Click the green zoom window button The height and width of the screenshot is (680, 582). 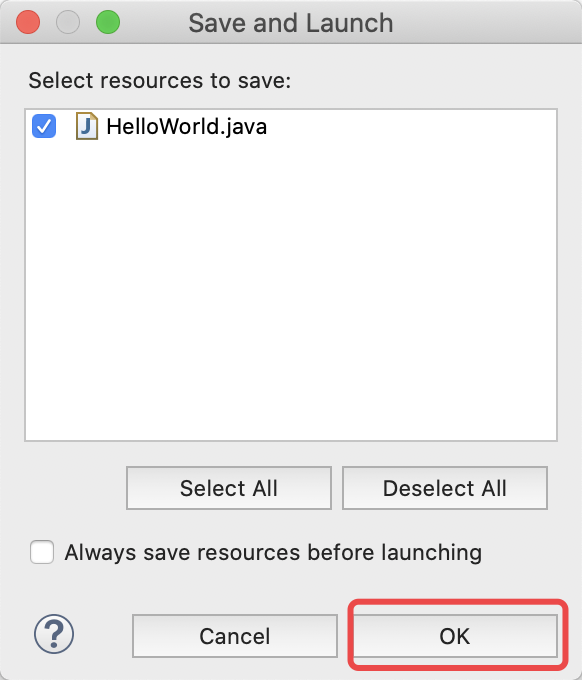[x=108, y=22]
